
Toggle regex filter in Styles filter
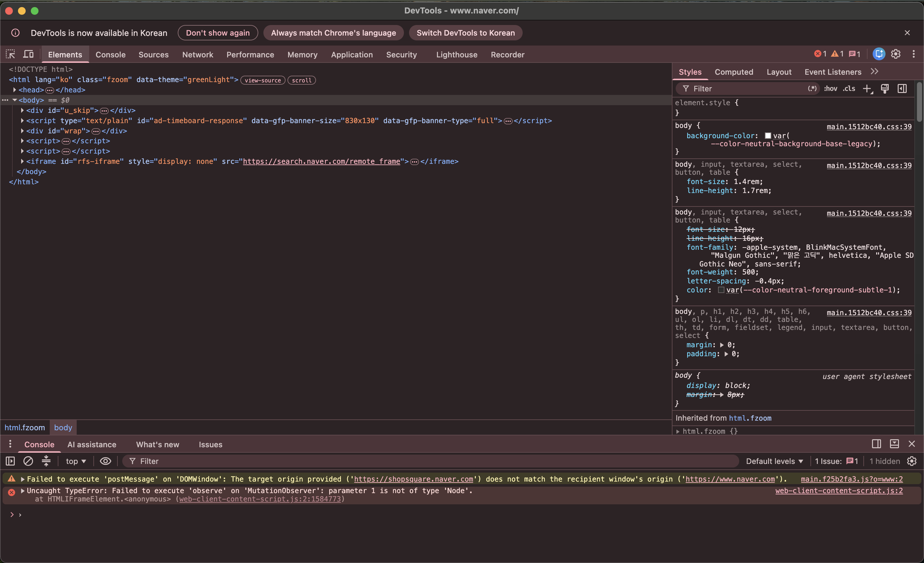point(812,89)
